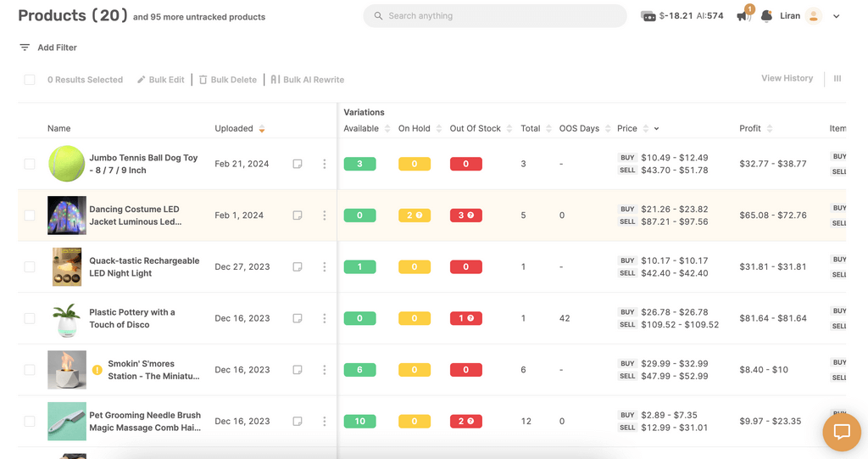Click the tennis ball product thumbnail
This screenshot has height=459, width=868.
(66, 164)
